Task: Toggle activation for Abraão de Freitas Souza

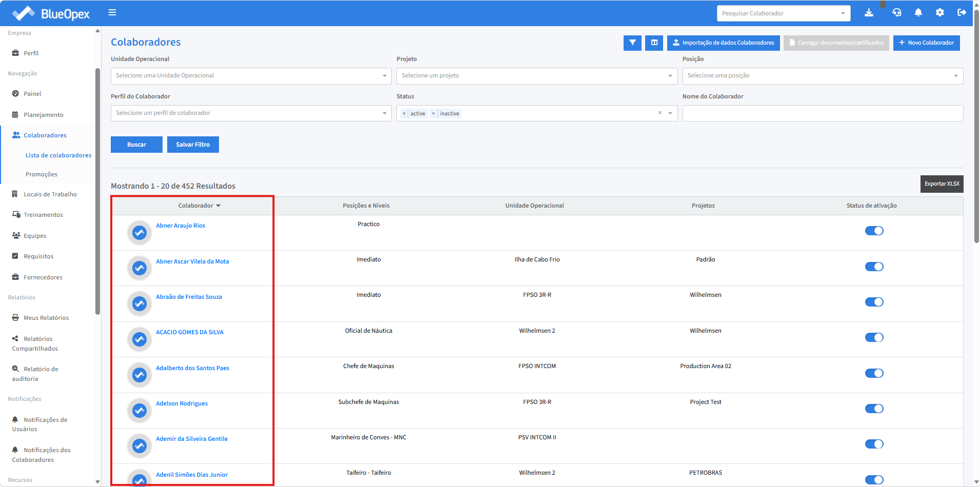Action: (x=874, y=302)
